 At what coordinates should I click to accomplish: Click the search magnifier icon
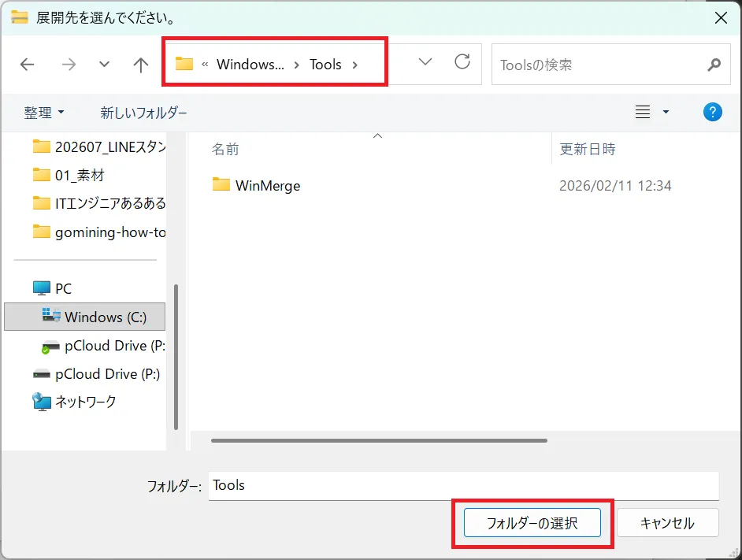coord(714,65)
